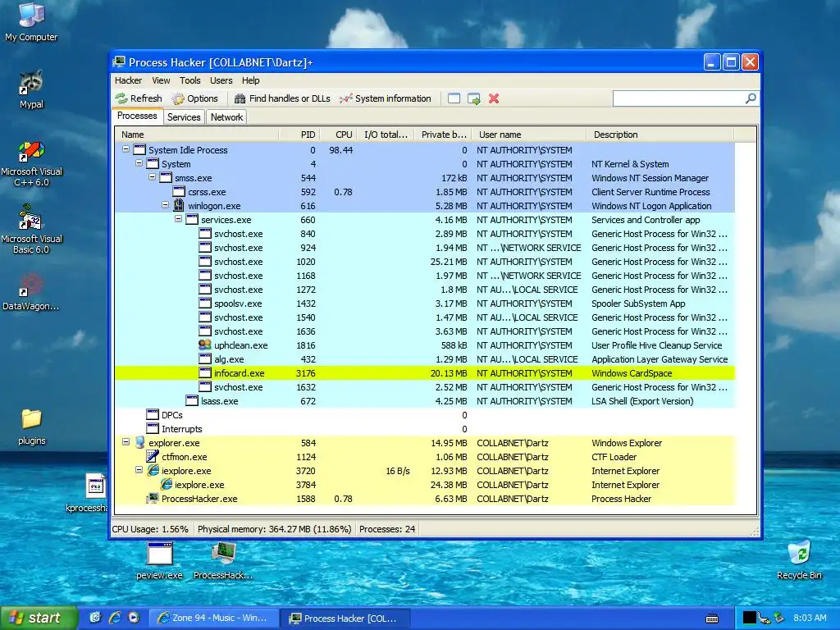Sort by the User name column header

tap(529, 135)
